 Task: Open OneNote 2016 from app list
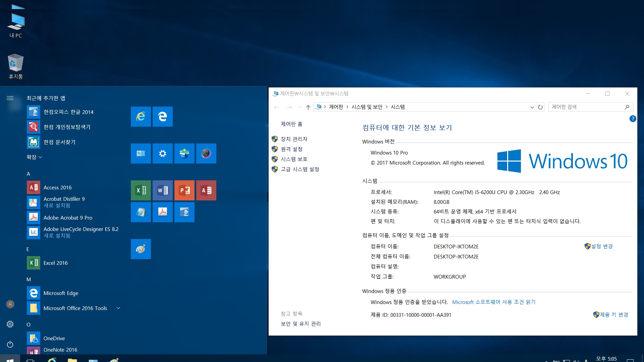point(74,350)
